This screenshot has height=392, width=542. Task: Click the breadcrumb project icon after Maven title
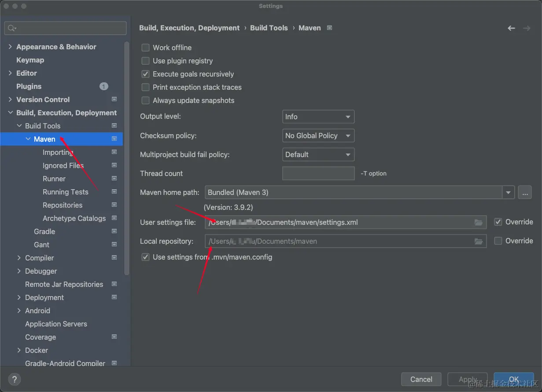point(330,28)
